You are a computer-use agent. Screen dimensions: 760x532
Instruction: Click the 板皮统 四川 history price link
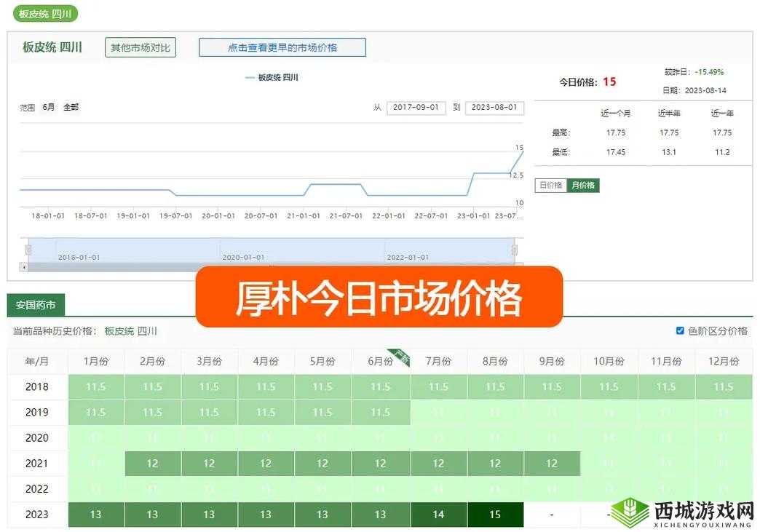(x=131, y=330)
